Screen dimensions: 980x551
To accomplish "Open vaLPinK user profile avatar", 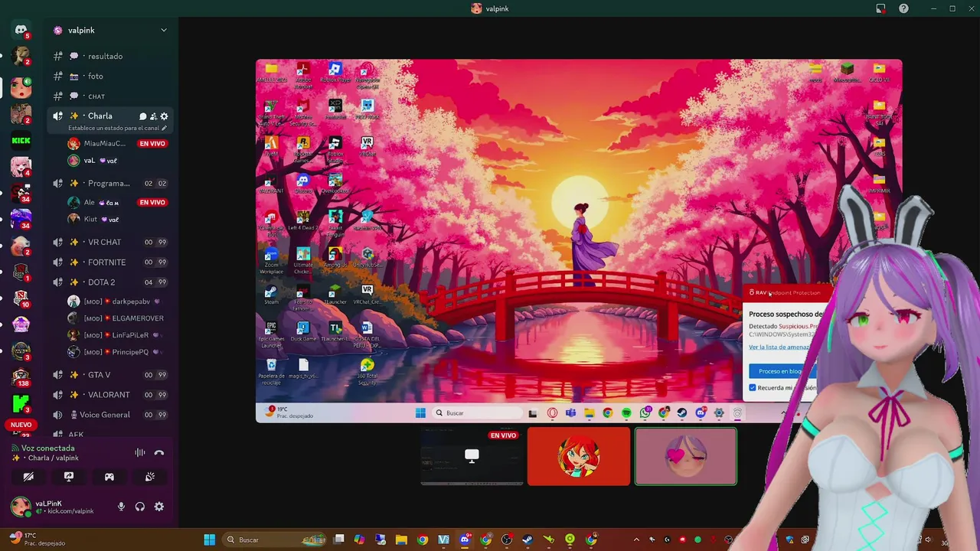I will (x=21, y=507).
